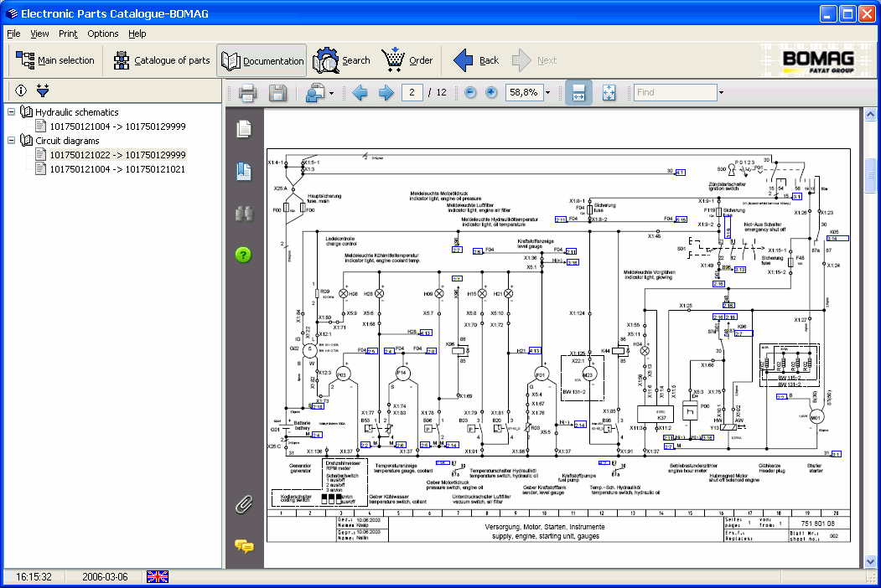Open the Bookmarks panel in sidebar

click(244, 171)
